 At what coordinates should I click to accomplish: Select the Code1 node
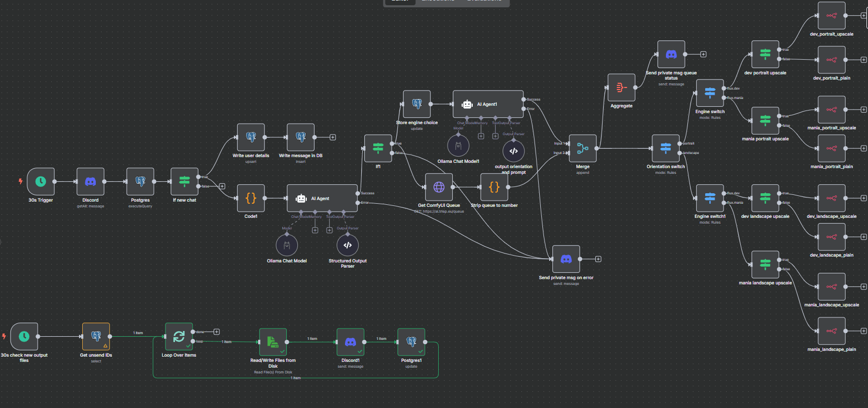(x=251, y=198)
